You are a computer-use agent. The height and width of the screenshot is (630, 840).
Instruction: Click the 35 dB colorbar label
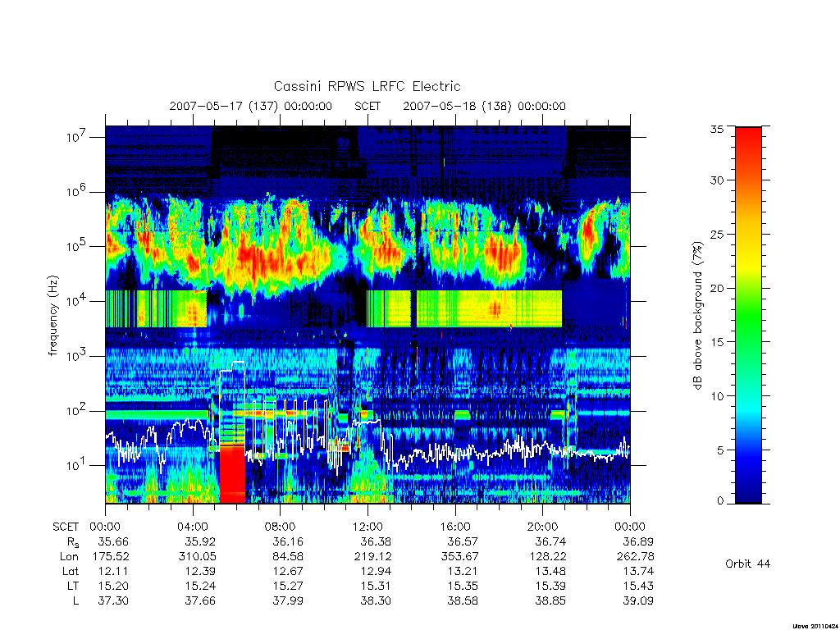click(717, 129)
